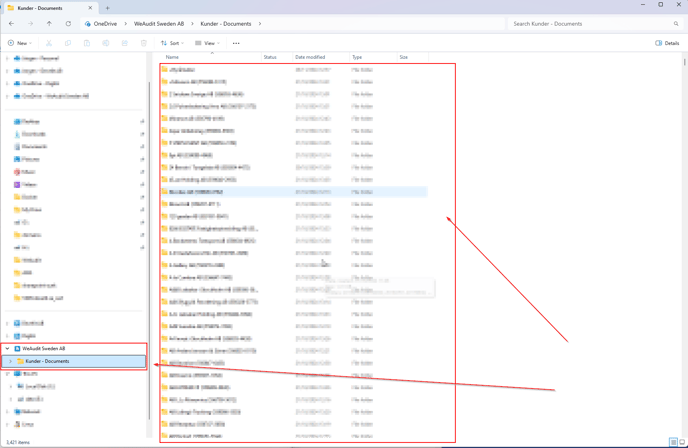Image resolution: width=688 pixels, height=448 pixels.
Task: Switch to large icons view in status bar
Action: [x=682, y=442]
